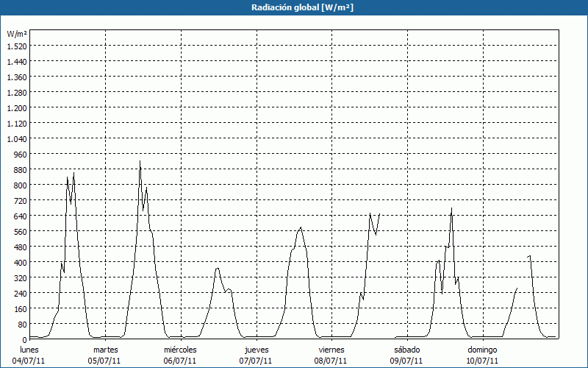The height and width of the screenshot is (368, 588).
Task: Select the 1.520 axis value
Action: 17,46
